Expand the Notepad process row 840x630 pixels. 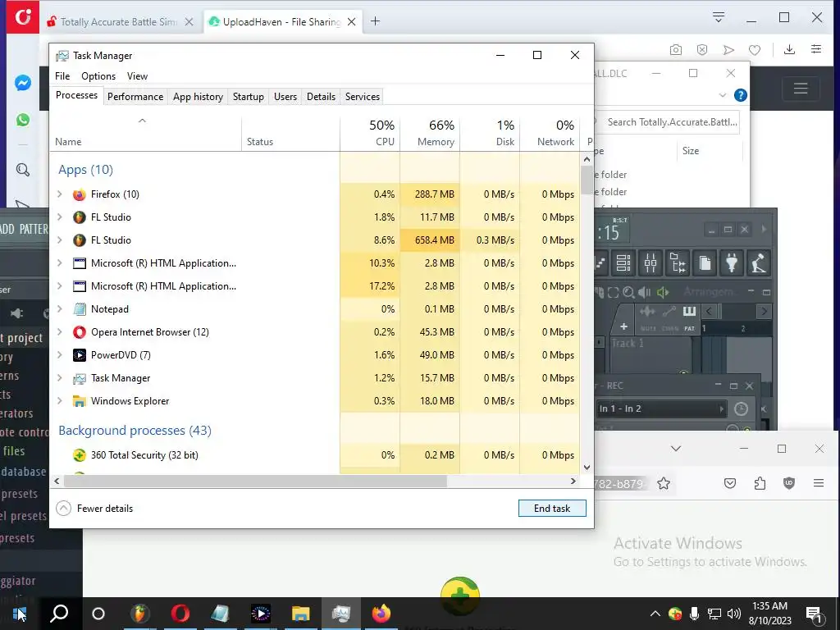tap(60, 309)
